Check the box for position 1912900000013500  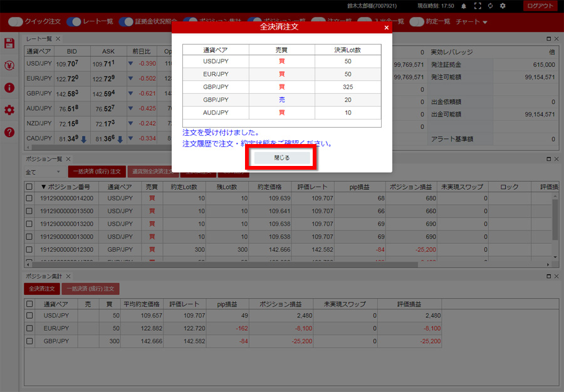(29, 211)
